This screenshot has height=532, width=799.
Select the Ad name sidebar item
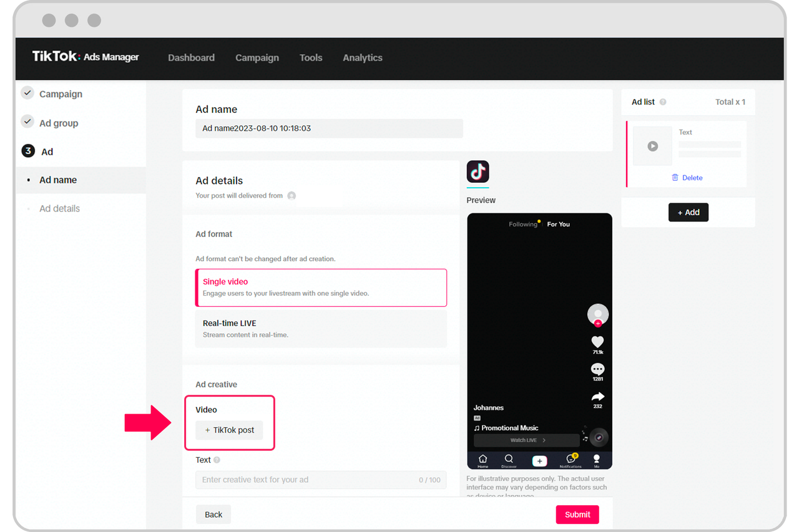coord(81,180)
